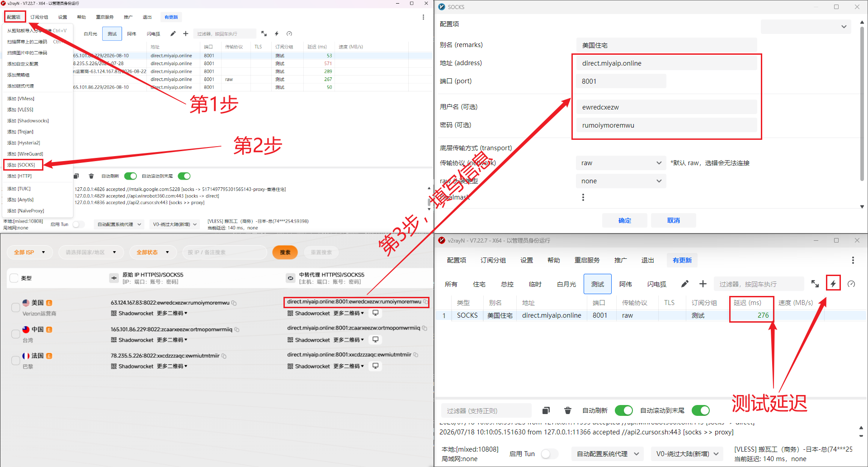Click the pencil edit icon in bottom-right v2rayN toolbar
The height and width of the screenshot is (467, 868).
(x=685, y=284)
